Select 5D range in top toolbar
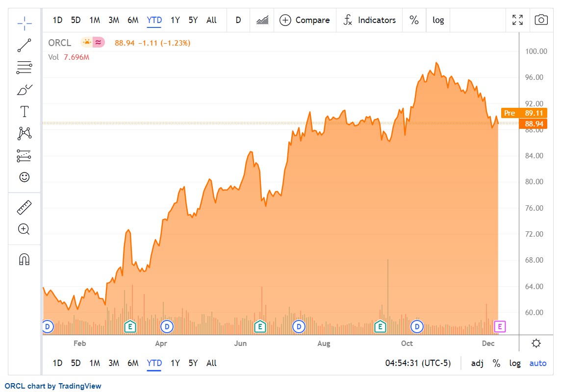 76,20
